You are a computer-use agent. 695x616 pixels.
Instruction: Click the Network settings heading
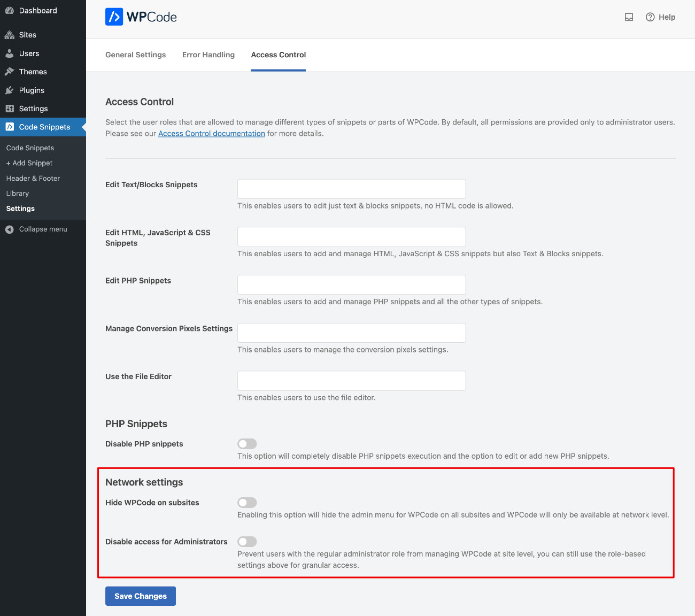point(144,482)
